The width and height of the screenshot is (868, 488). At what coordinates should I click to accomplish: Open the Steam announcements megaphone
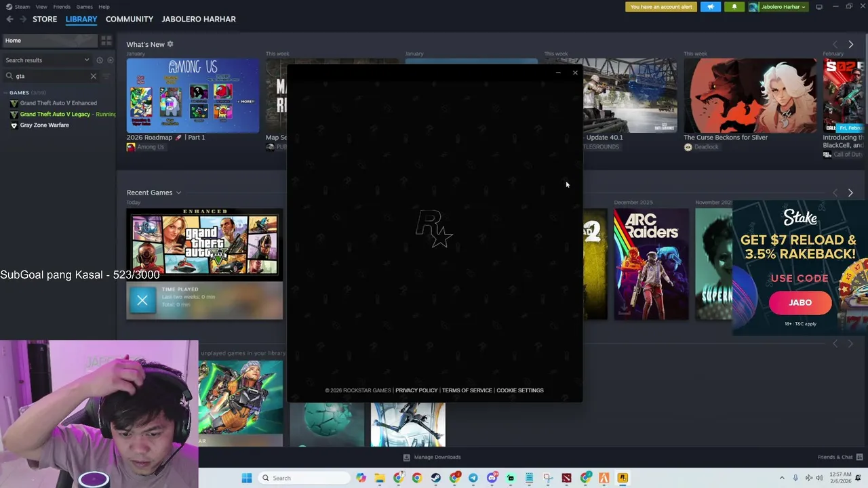click(711, 7)
